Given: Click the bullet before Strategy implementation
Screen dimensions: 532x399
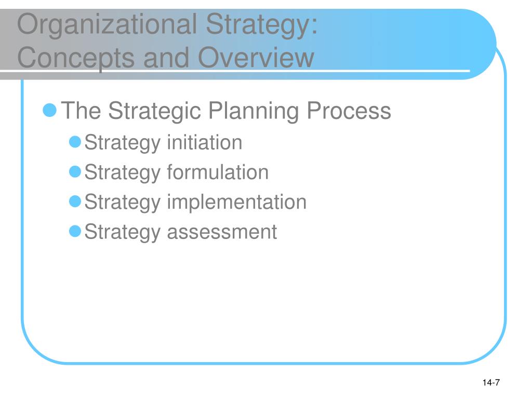Looking at the screenshot, I should (x=75, y=202).
